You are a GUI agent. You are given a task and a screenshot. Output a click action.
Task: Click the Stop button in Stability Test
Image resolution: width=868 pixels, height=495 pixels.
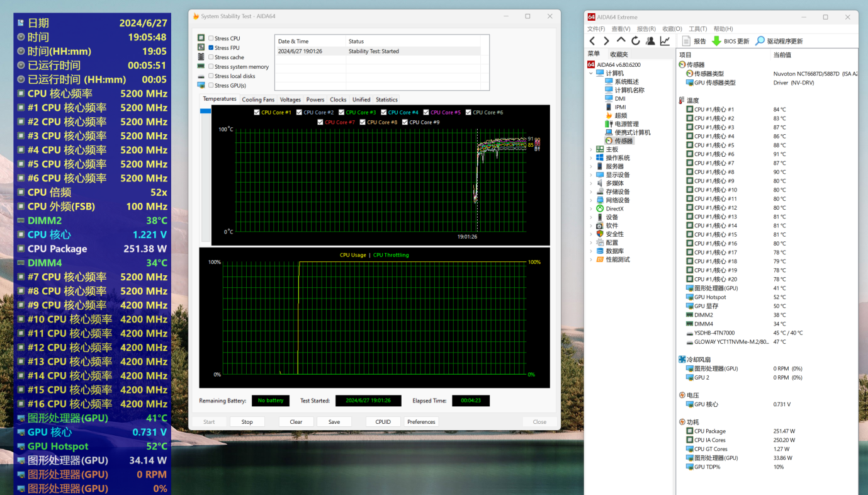(247, 422)
